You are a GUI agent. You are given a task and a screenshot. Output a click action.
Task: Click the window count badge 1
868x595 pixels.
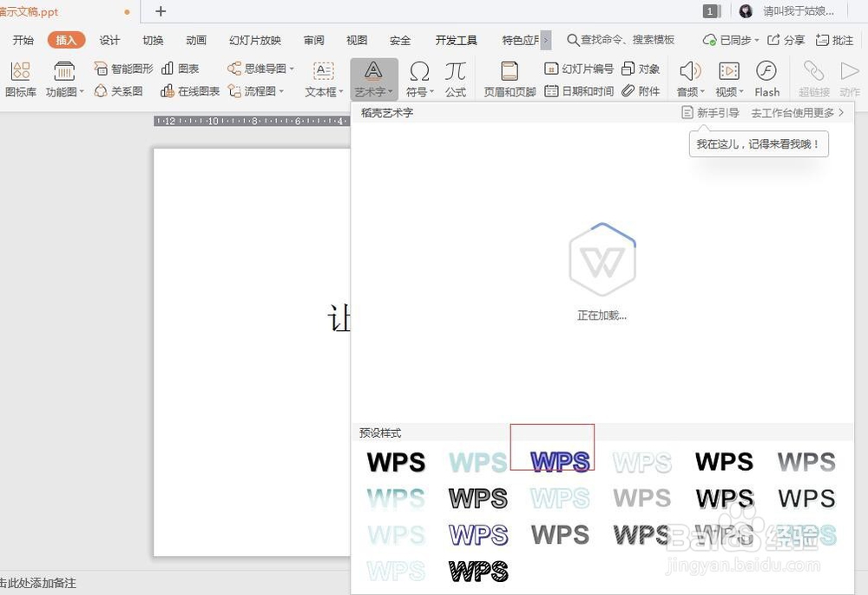pos(710,11)
